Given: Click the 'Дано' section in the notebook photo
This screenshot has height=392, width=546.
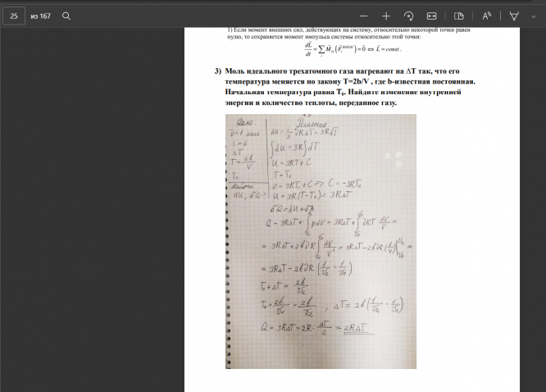Looking at the screenshot, I should [246, 123].
